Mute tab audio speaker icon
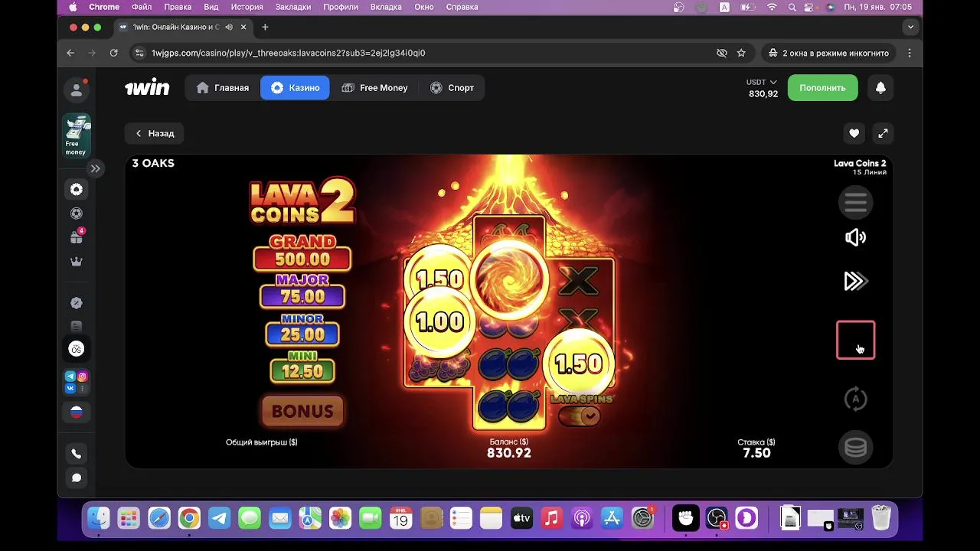The image size is (980, 551). (x=229, y=27)
